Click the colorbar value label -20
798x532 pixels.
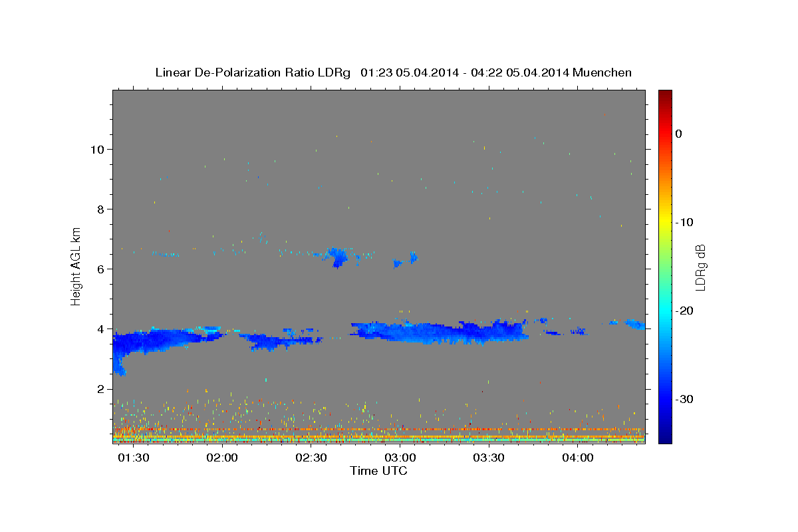point(685,311)
